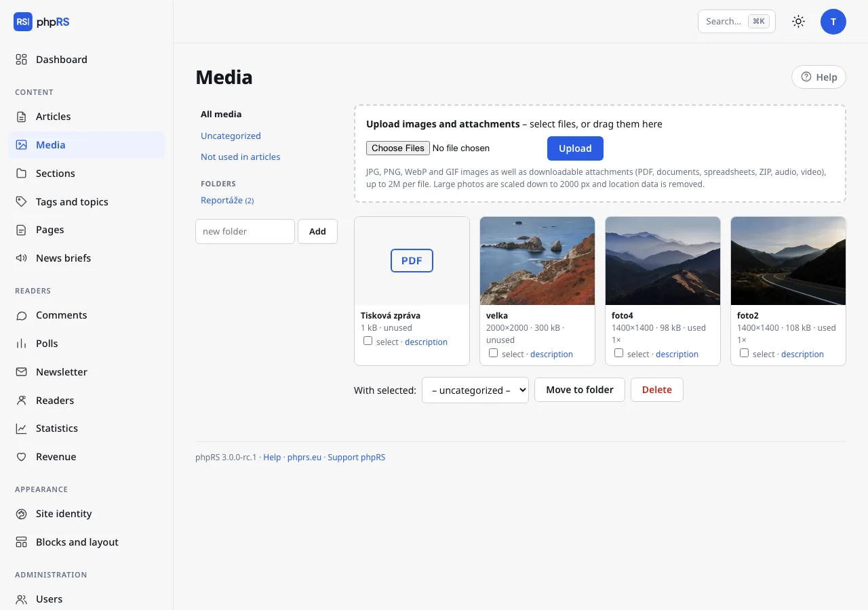Filter by Uncategorized media
The height and width of the screenshot is (610, 868).
(x=231, y=136)
